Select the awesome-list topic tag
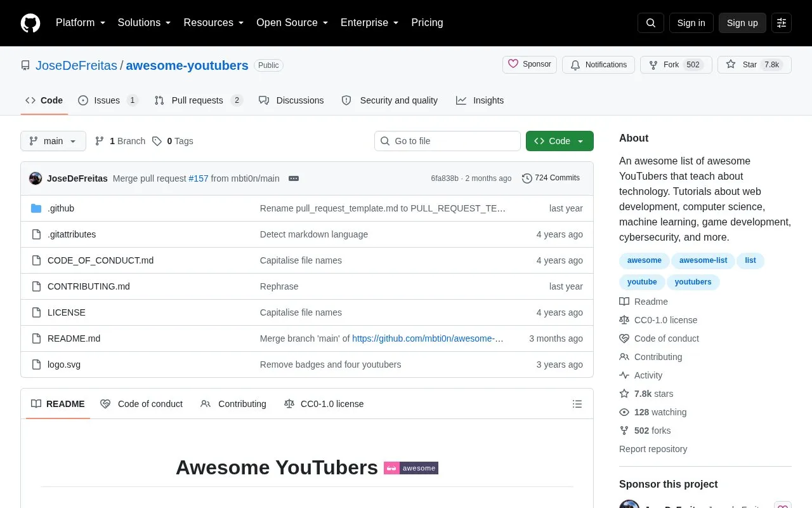Screen dimensions: 812x508 click(703, 260)
